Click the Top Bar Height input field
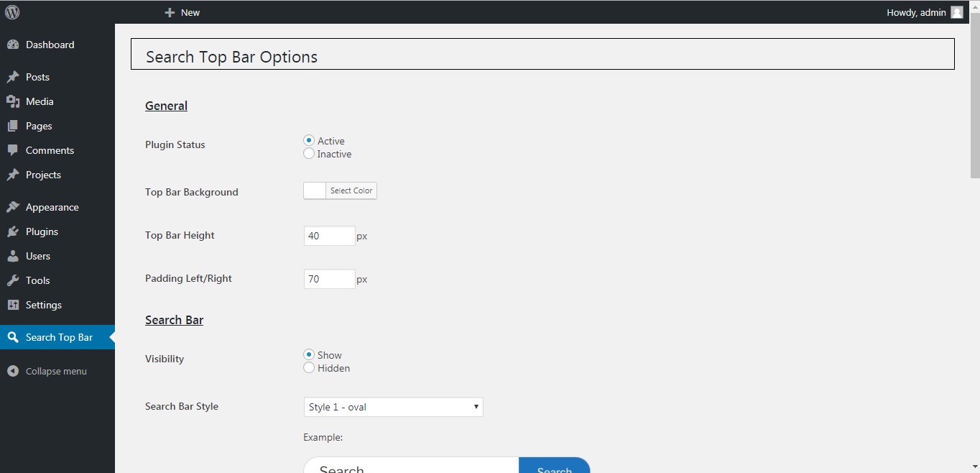Screen dimensions: 980x473 pos(329,236)
